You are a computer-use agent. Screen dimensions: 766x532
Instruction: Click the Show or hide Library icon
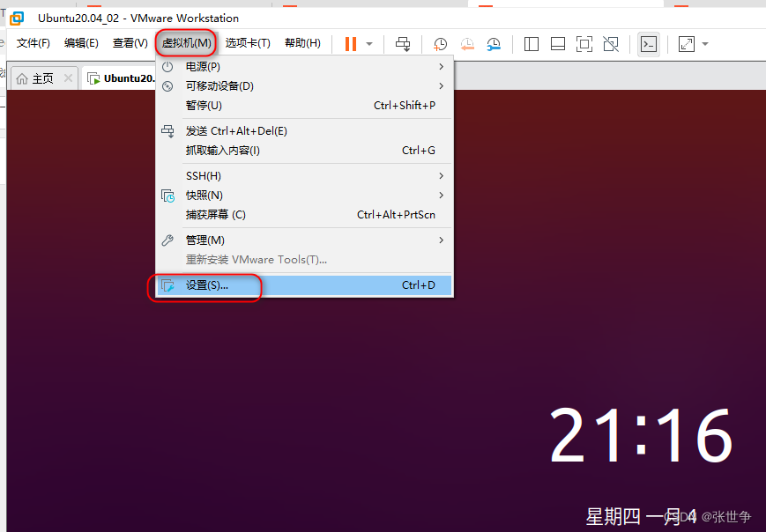coord(531,44)
